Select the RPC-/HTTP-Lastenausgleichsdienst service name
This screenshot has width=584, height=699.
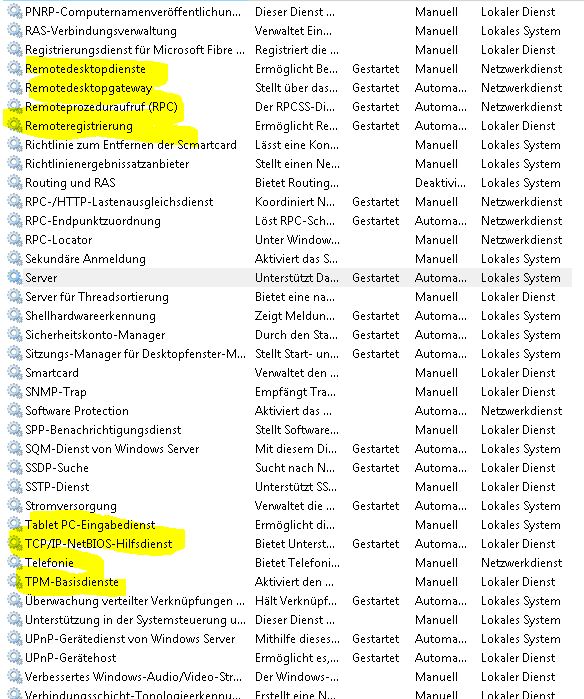click(x=119, y=202)
